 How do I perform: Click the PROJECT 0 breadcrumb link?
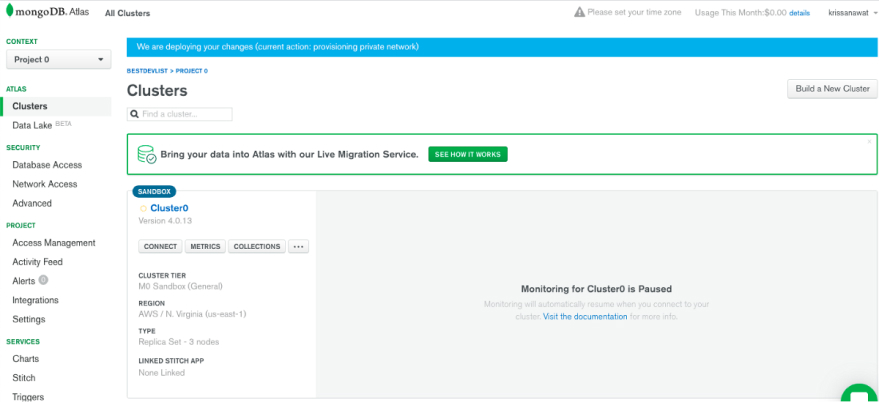(192, 71)
